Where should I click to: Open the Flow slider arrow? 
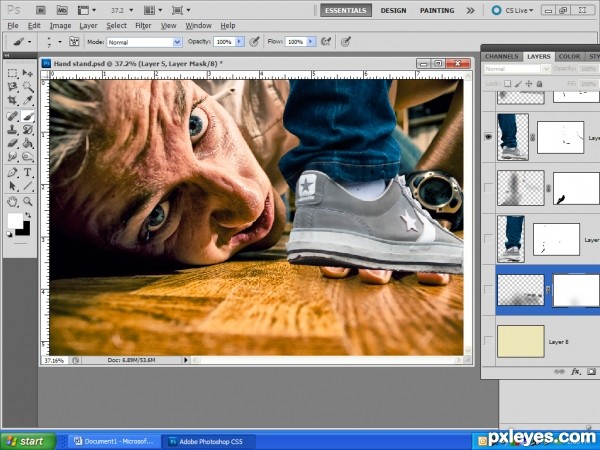(311, 41)
